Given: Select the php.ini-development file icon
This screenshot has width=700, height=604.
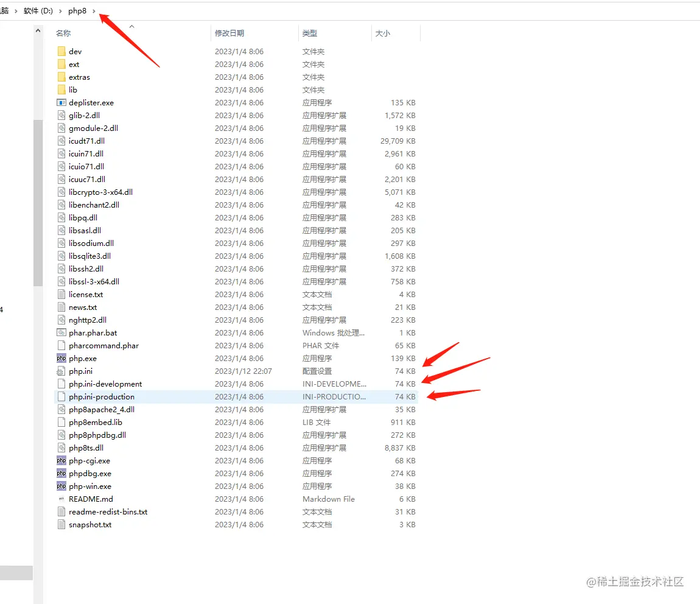Looking at the screenshot, I should tap(61, 384).
